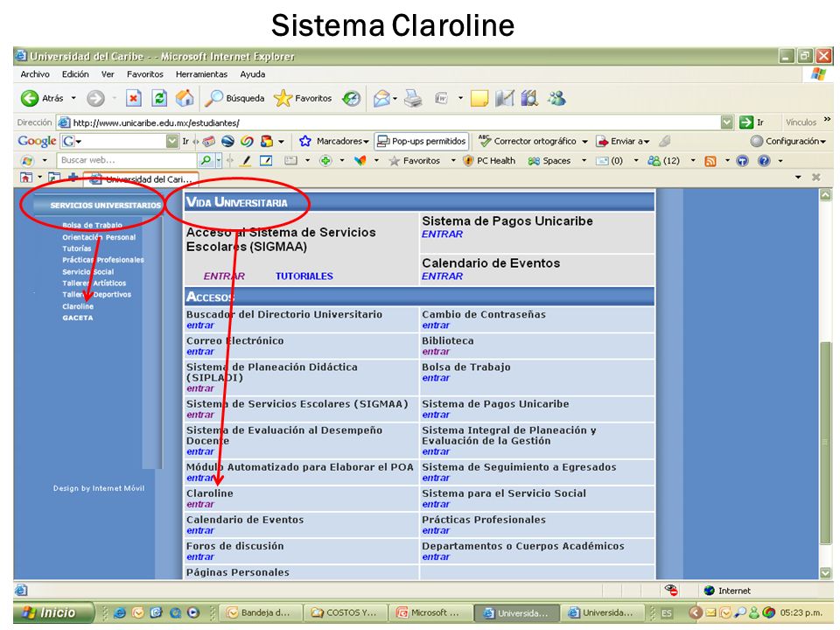This screenshot has width=840, height=630.
Task: Click entrar under Biblioteca
Action: pos(436,352)
